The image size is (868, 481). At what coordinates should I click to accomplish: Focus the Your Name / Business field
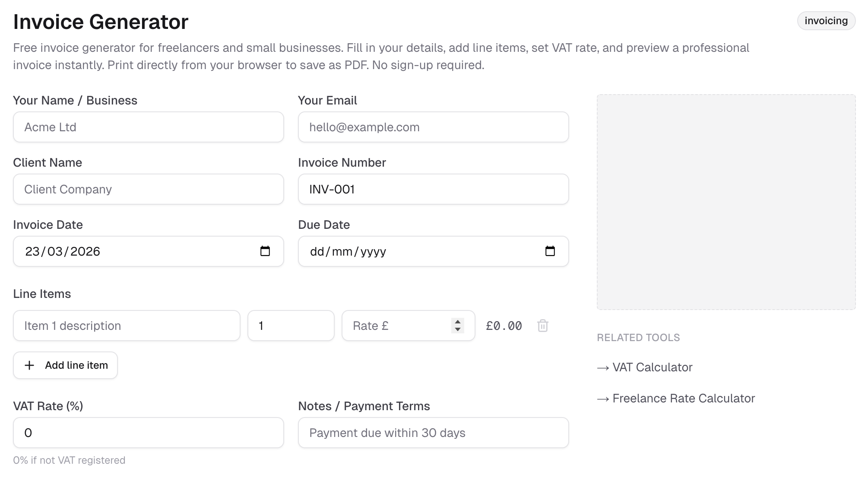[148, 127]
